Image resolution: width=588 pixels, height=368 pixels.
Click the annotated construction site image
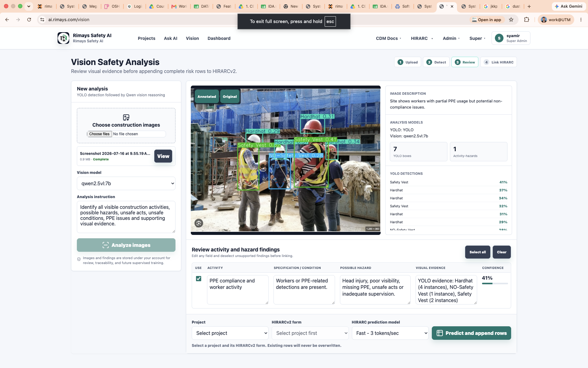coord(285,160)
